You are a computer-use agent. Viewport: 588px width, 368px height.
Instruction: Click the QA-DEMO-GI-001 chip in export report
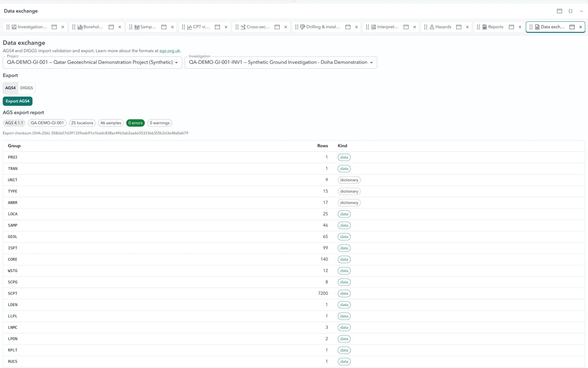tap(47, 123)
